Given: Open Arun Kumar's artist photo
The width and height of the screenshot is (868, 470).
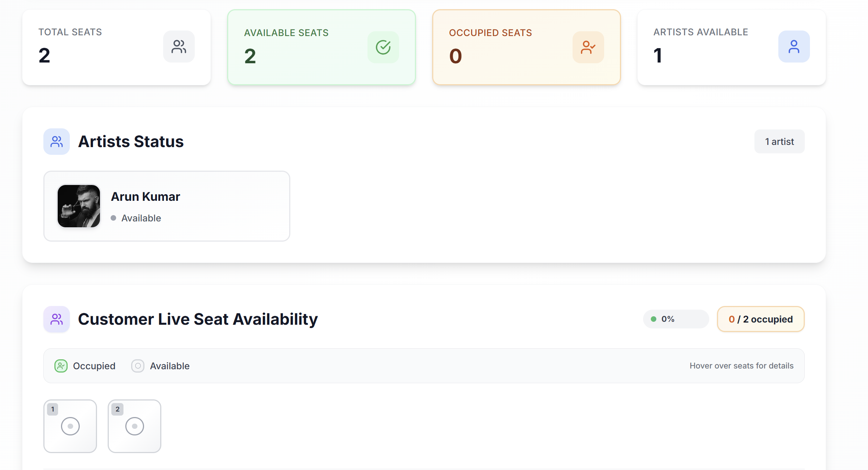Looking at the screenshot, I should tap(79, 206).
